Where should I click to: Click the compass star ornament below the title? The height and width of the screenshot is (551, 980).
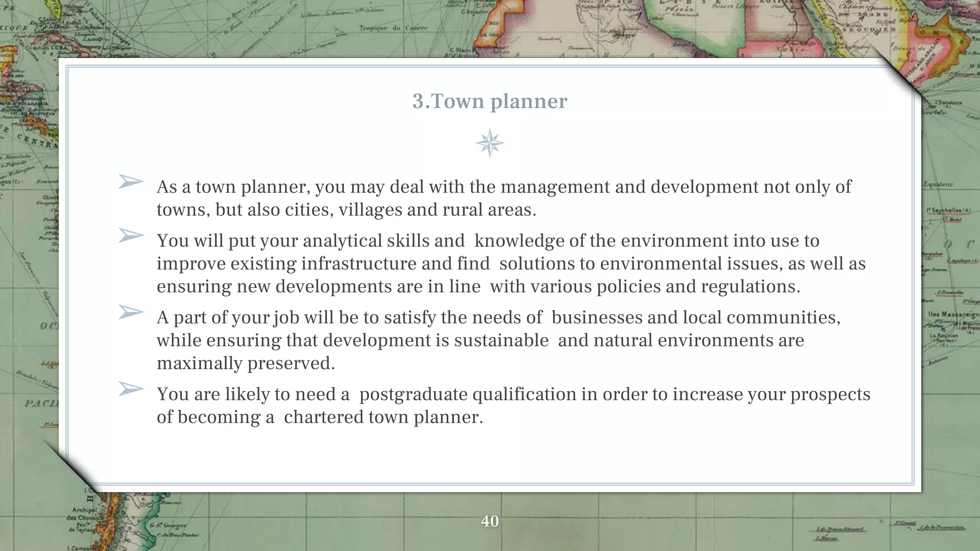click(x=490, y=143)
